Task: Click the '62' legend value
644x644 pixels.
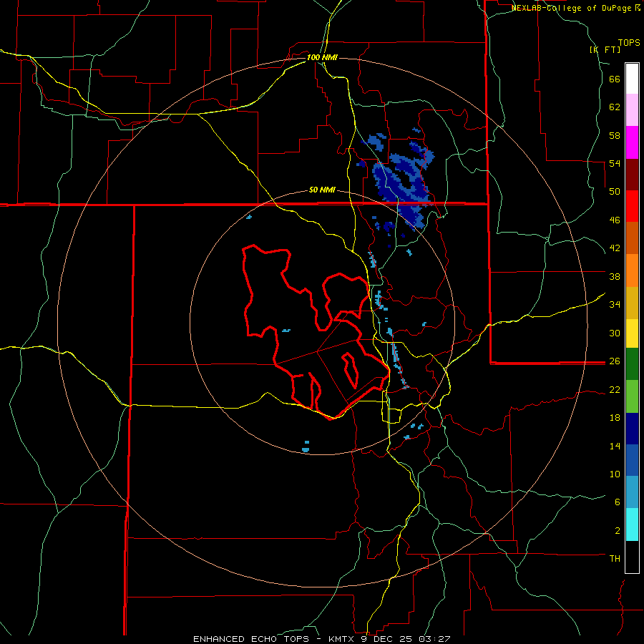Action: click(615, 107)
